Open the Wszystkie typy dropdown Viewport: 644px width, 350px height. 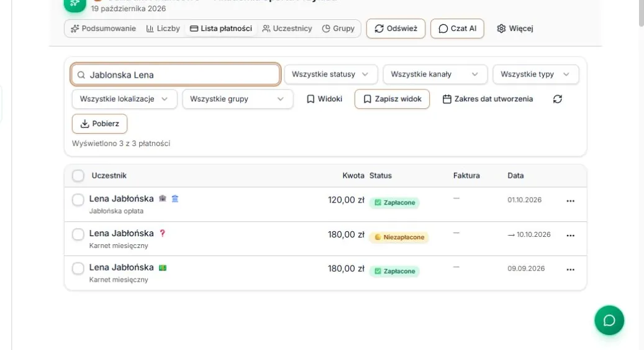point(535,75)
